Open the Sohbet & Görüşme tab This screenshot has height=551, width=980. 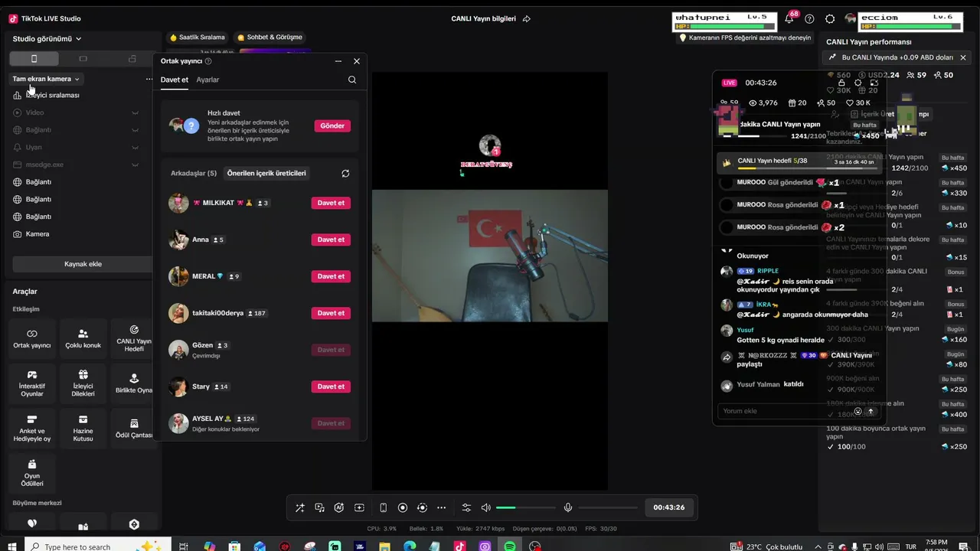270,37
